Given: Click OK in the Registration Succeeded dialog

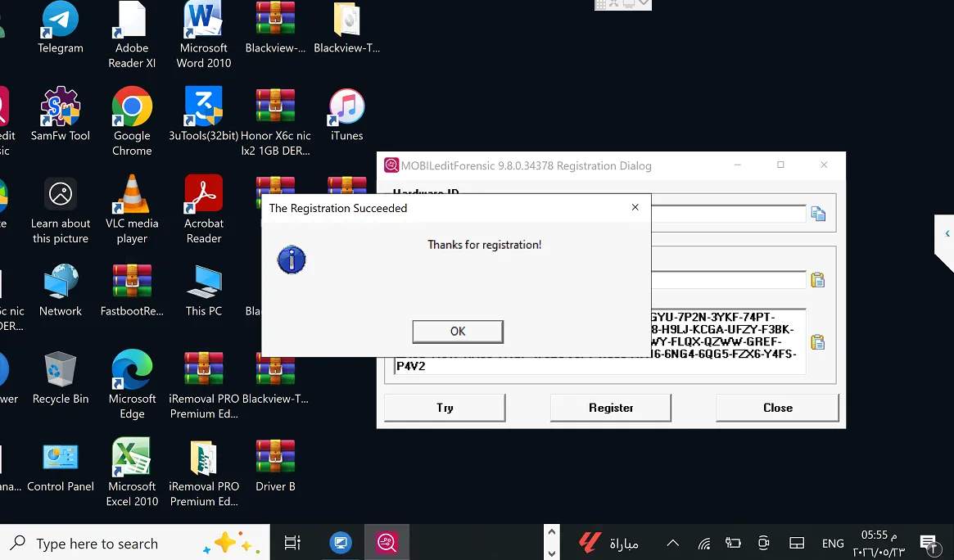Looking at the screenshot, I should 458,332.
